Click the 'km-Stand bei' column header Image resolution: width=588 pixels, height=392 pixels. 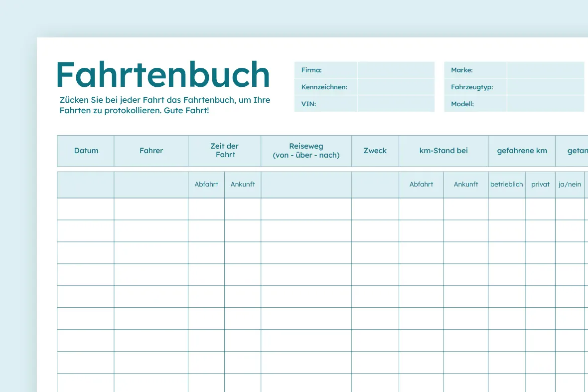[443, 151]
